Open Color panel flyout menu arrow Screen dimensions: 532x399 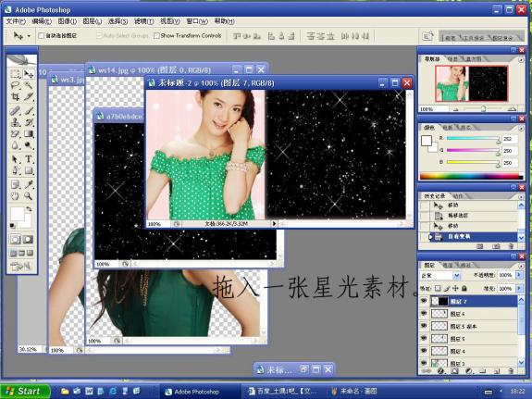[x=521, y=129]
